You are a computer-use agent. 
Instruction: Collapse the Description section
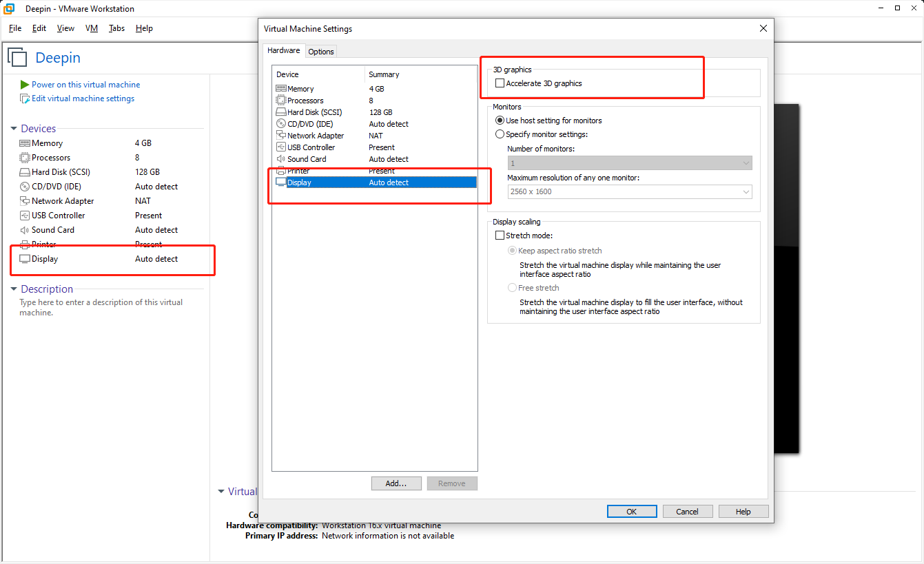pos(14,289)
